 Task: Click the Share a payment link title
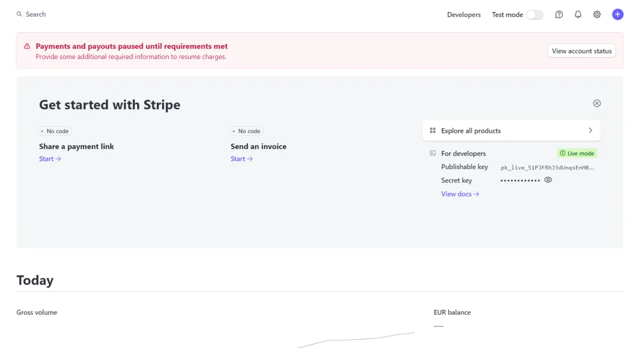(x=76, y=147)
